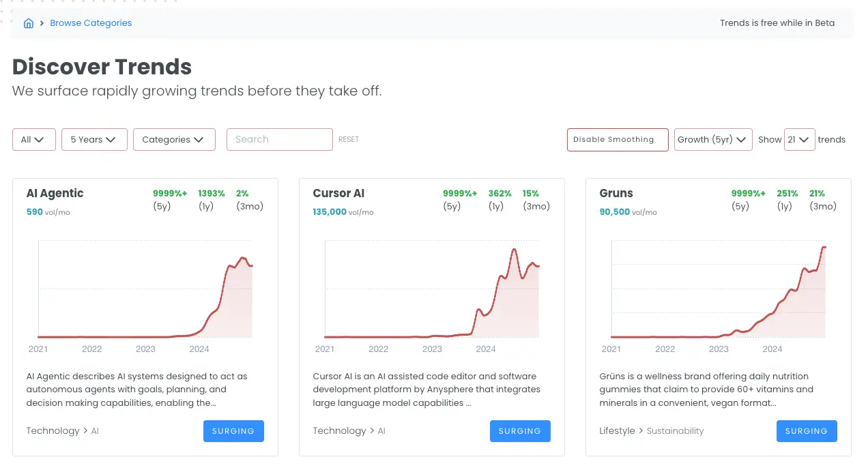The width and height of the screenshot is (868, 468).
Task: Open the All filter dropdown
Action: click(33, 140)
